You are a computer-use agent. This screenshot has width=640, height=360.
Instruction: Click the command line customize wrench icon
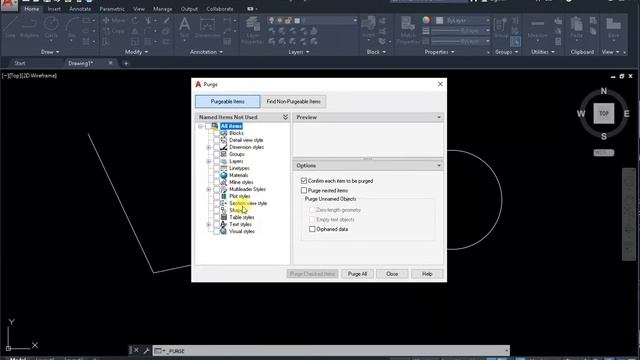pos(146,350)
